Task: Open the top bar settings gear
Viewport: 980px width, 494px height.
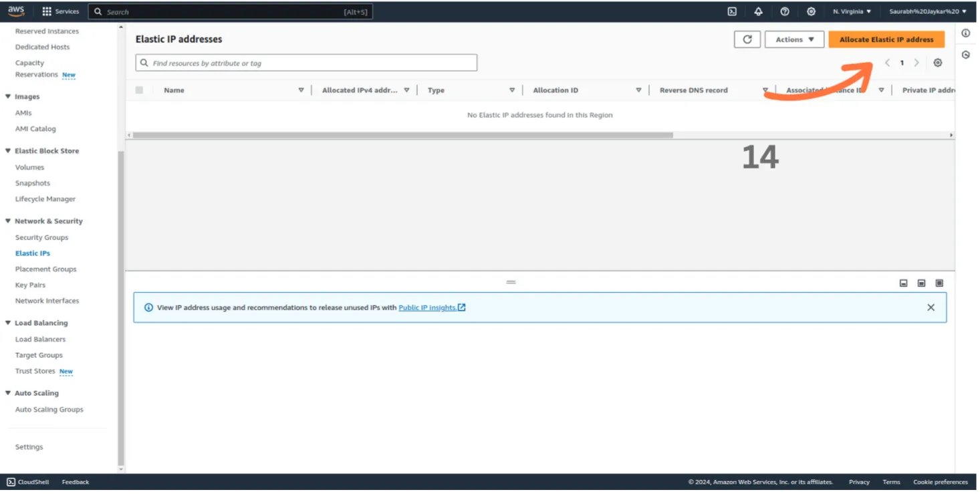Action: click(811, 11)
